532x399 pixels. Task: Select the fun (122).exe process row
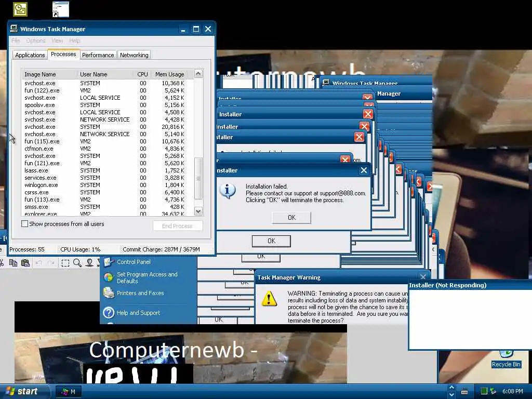coord(108,90)
